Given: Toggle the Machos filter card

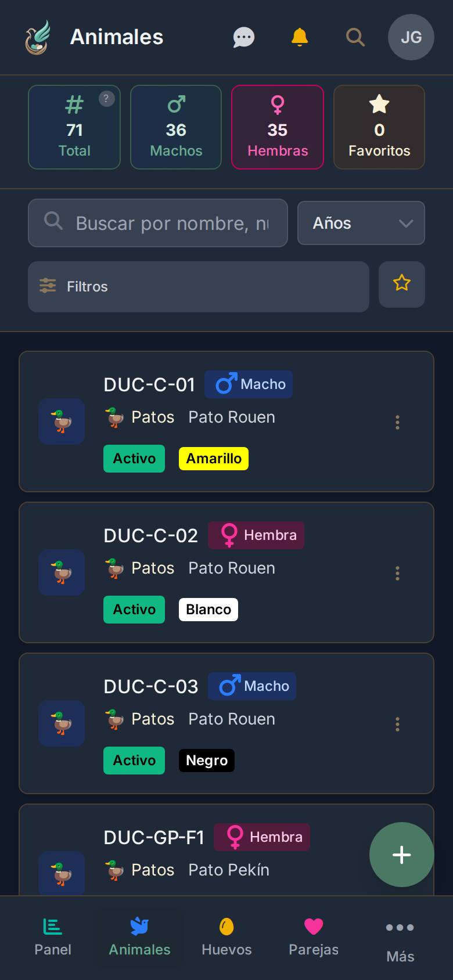Looking at the screenshot, I should click(176, 127).
